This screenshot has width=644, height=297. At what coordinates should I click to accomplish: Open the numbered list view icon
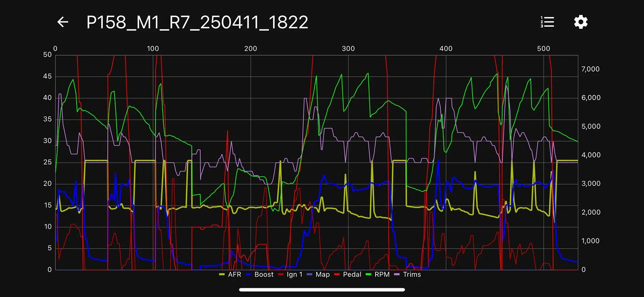coord(547,22)
